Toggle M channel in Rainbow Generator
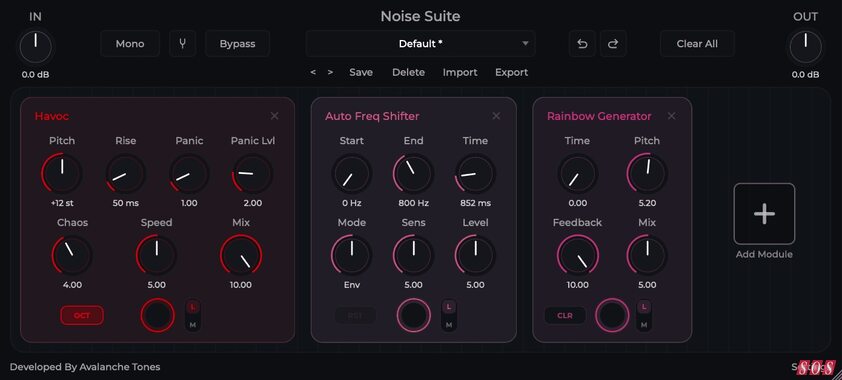 pyautogui.click(x=644, y=324)
